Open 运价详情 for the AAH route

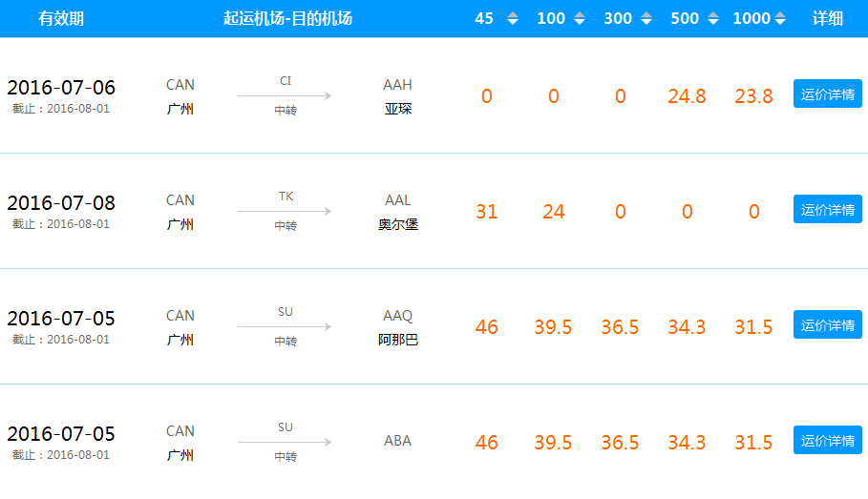point(828,94)
